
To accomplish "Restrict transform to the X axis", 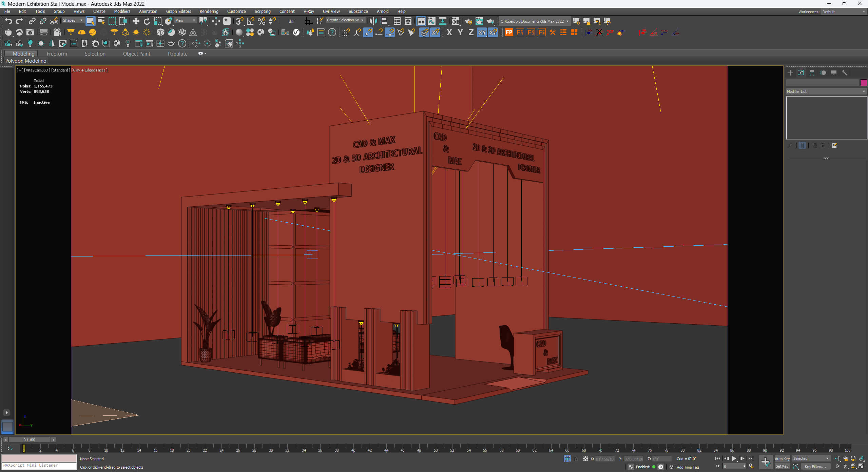I will (449, 32).
